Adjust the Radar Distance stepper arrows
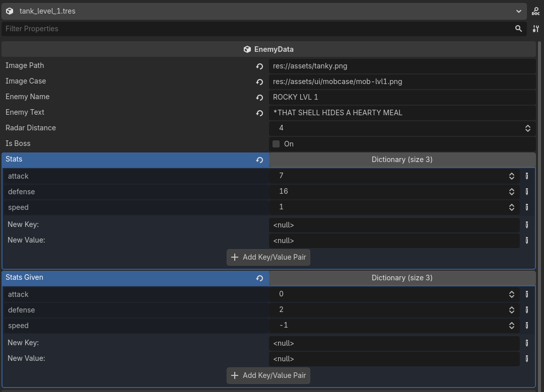The height and width of the screenshot is (392, 544). coord(528,128)
